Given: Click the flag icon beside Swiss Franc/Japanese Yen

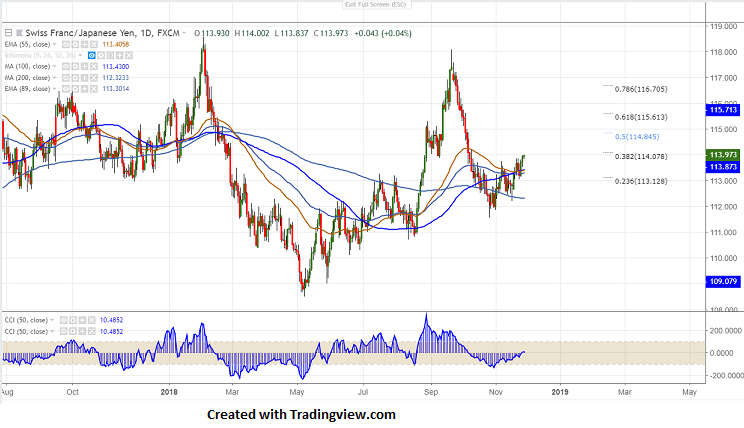Looking at the screenshot, I should (x=19, y=33).
